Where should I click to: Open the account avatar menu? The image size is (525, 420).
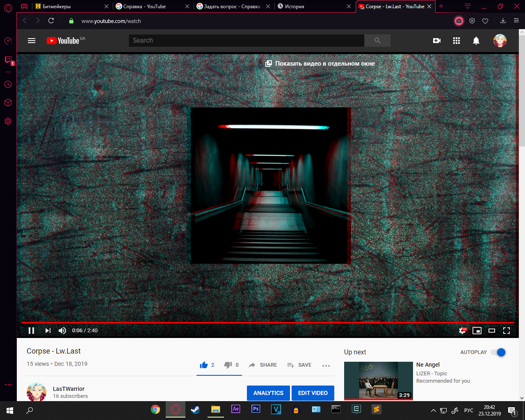point(500,41)
